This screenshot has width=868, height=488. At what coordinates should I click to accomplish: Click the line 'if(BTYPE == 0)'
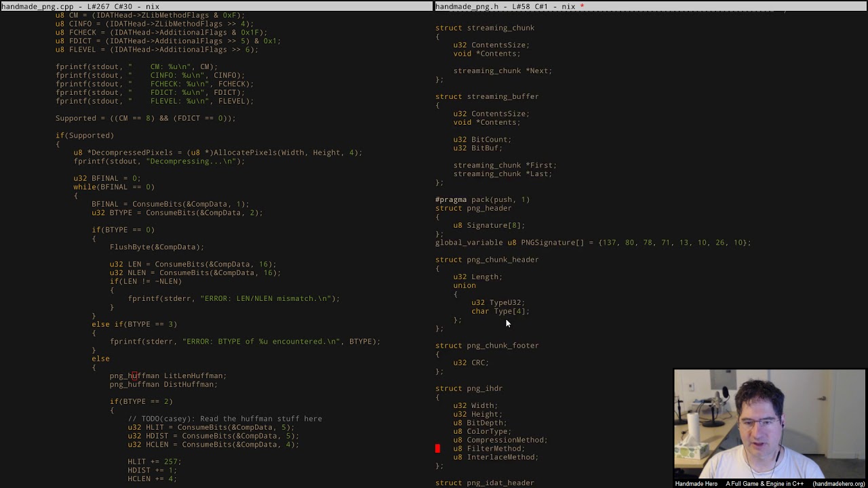coord(123,230)
